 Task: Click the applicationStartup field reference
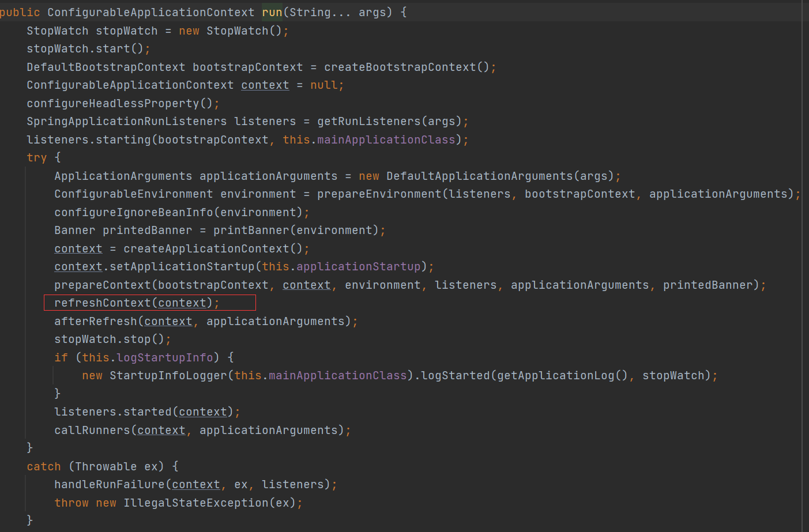click(x=358, y=266)
